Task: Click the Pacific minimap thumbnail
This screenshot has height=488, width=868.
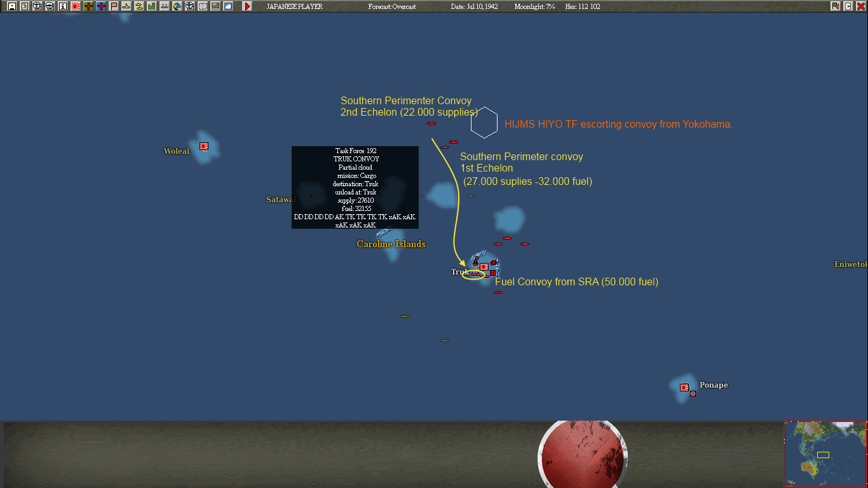Action: click(825, 454)
